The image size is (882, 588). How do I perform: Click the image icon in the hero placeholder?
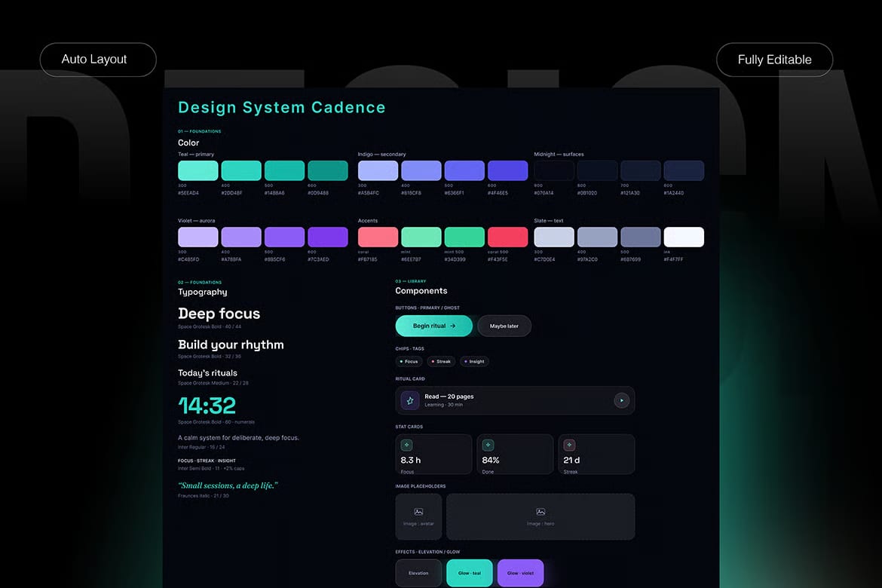pyautogui.click(x=541, y=512)
